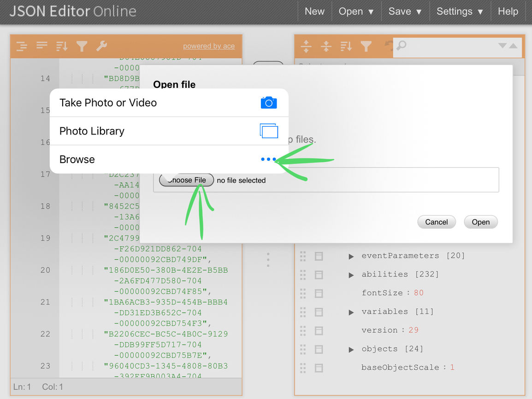Click drag handle of eventParameters row

point(303,256)
